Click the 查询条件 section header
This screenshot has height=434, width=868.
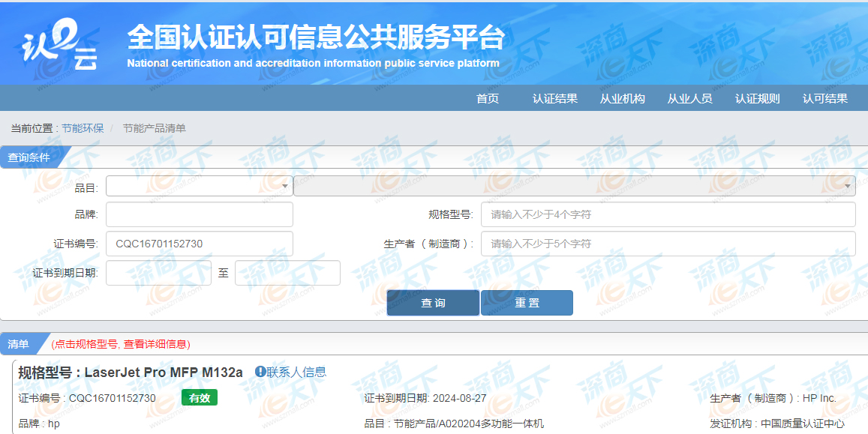coord(29,157)
